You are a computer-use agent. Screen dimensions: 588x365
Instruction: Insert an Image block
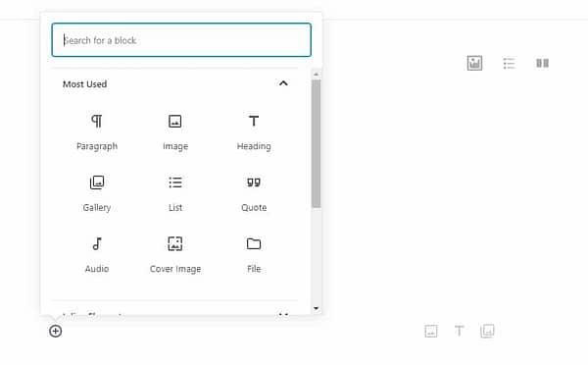(175, 132)
